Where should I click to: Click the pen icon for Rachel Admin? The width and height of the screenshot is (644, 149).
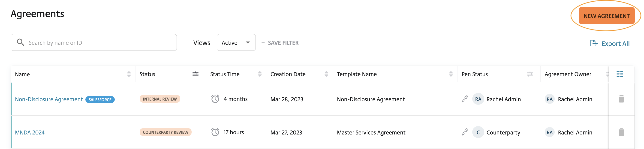click(x=465, y=99)
